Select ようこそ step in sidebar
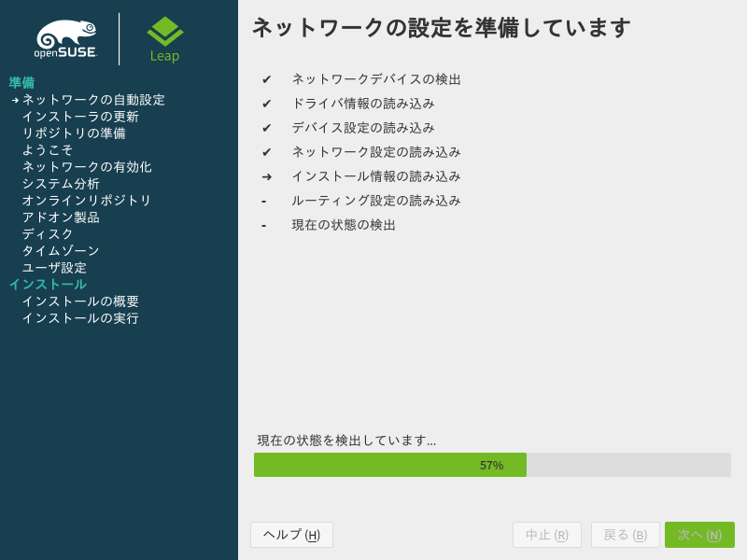Screen dimensions: 747x560 (x=48, y=150)
